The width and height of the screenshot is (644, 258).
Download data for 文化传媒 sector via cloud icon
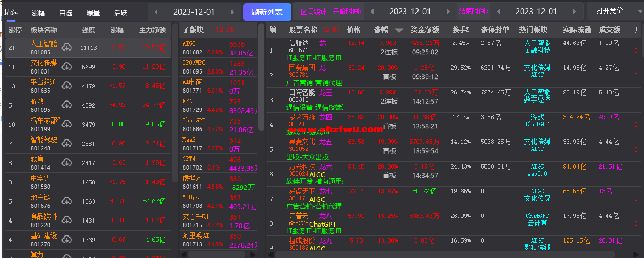[67, 66]
